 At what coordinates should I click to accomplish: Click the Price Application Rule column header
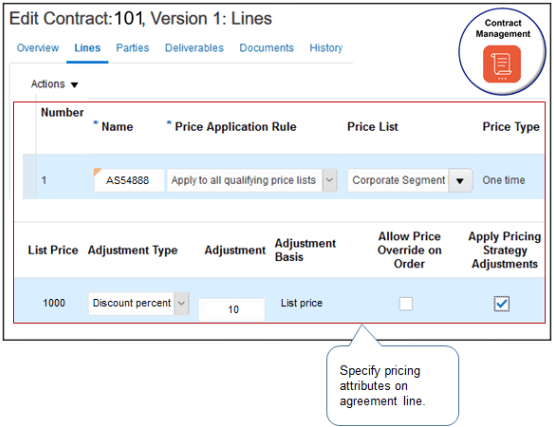[x=235, y=126]
